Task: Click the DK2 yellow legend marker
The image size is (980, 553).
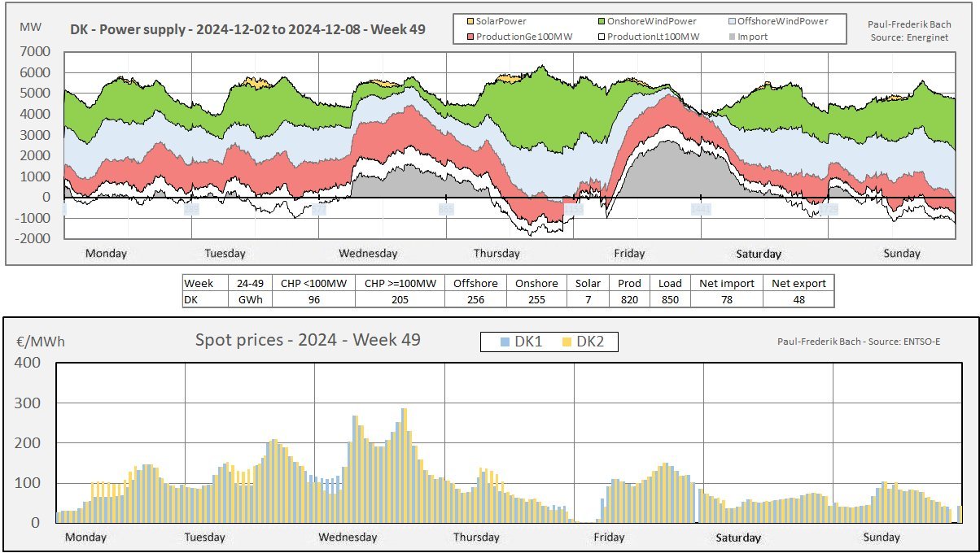Action: point(567,342)
